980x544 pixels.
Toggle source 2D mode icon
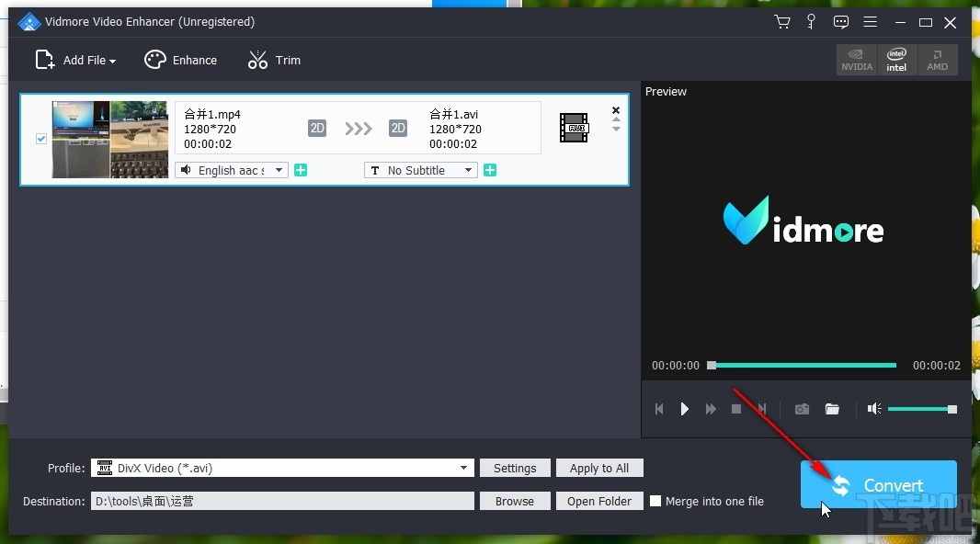(x=317, y=128)
